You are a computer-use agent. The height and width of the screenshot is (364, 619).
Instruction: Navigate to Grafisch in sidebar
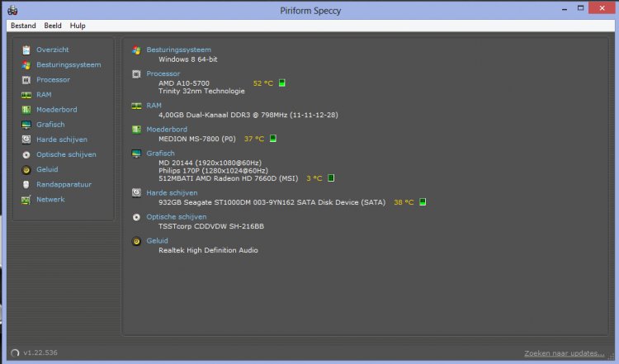coord(50,125)
